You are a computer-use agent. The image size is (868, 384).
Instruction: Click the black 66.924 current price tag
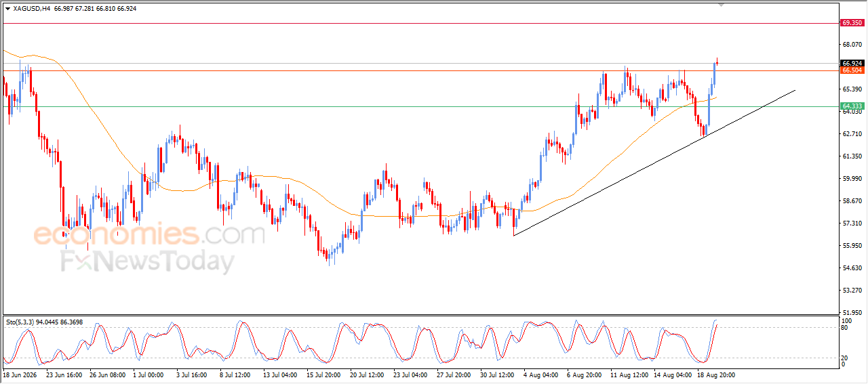852,63
